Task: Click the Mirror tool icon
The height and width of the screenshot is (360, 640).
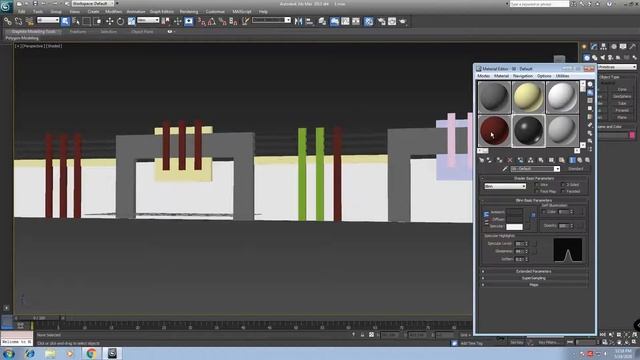Action: click(x=298, y=21)
